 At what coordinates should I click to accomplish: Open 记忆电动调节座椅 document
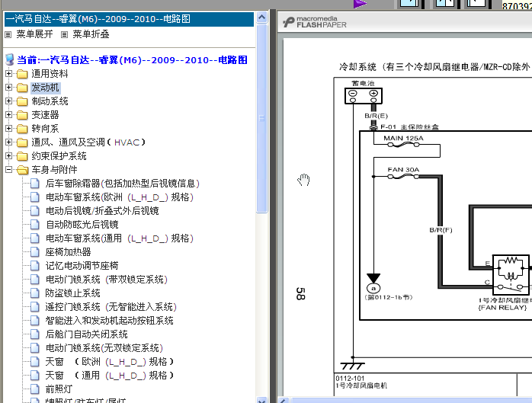(82, 266)
